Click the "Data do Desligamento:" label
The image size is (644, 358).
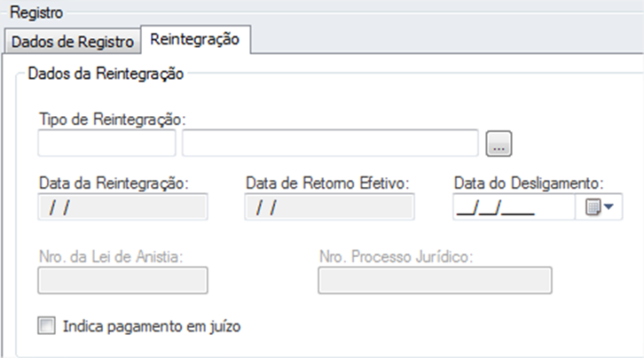pyautogui.click(x=529, y=183)
